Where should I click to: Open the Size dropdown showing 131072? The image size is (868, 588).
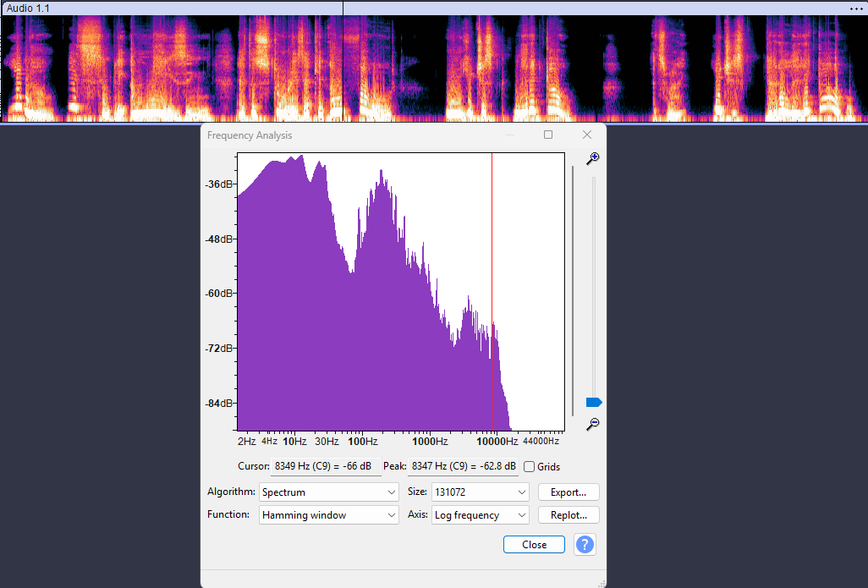(x=481, y=492)
